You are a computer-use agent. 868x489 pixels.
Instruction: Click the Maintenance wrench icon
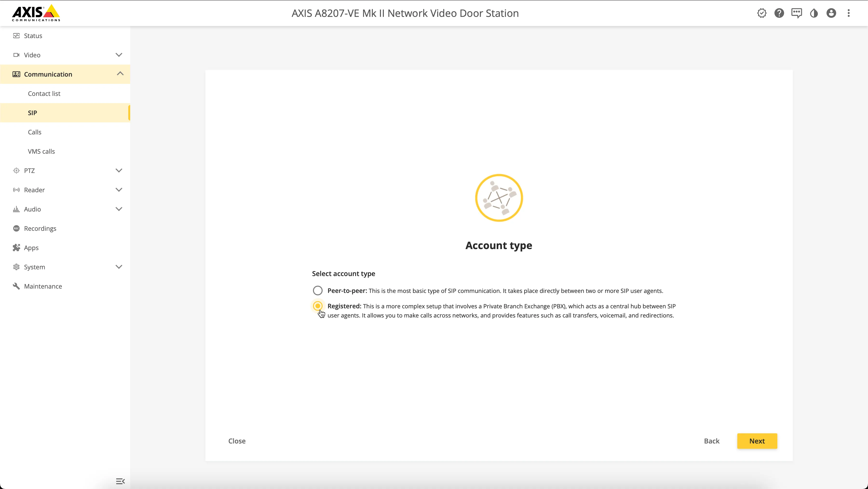pyautogui.click(x=16, y=286)
